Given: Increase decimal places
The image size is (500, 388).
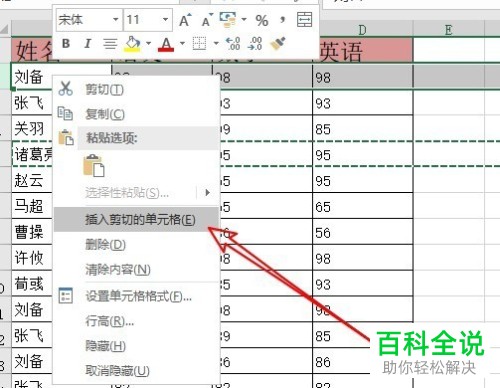Looking at the screenshot, I should (233, 44).
